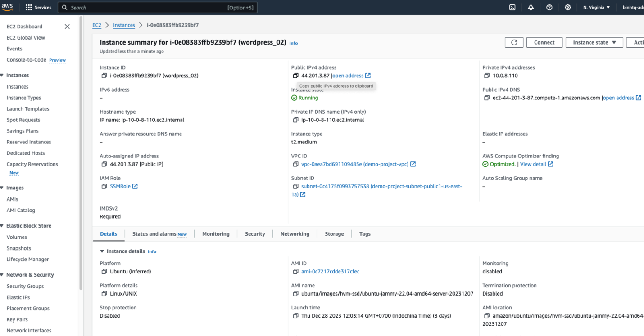Open subnet external link icon

pos(303,194)
